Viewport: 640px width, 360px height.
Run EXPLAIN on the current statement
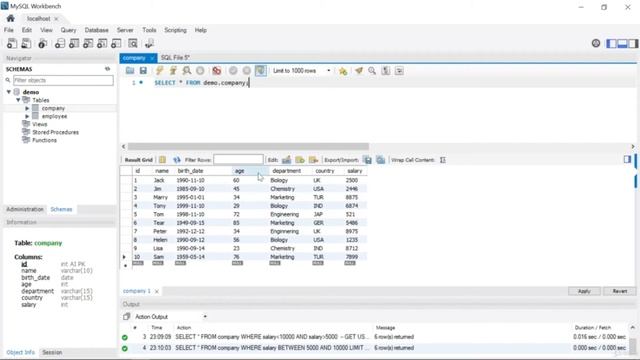[187, 71]
